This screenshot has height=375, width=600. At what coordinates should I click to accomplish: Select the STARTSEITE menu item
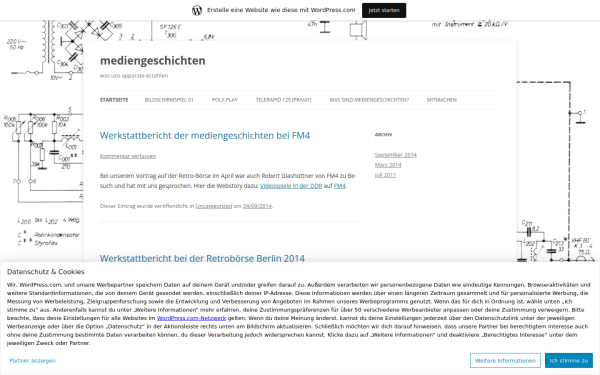pos(114,100)
